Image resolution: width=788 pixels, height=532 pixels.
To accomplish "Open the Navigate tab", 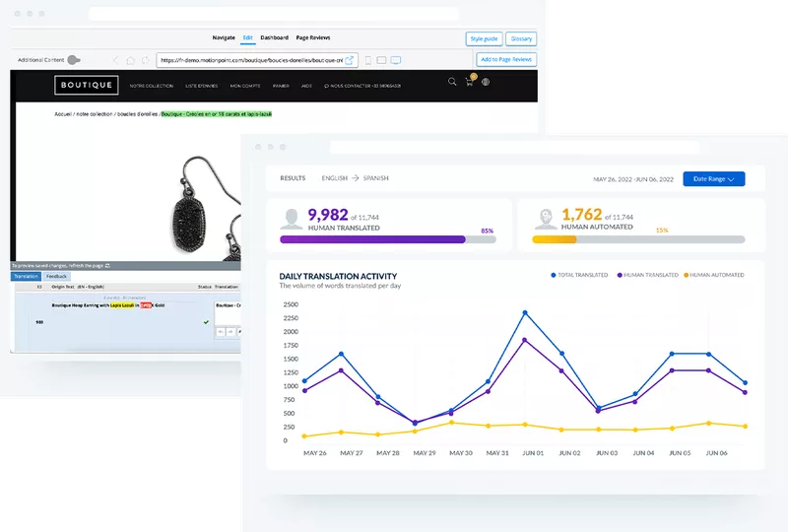I will click(x=224, y=37).
